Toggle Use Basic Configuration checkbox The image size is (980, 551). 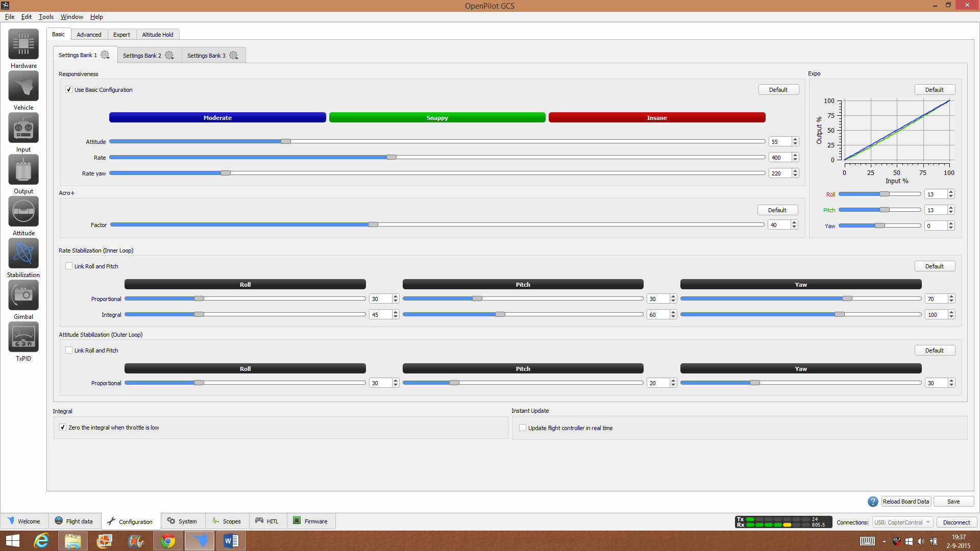69,89
